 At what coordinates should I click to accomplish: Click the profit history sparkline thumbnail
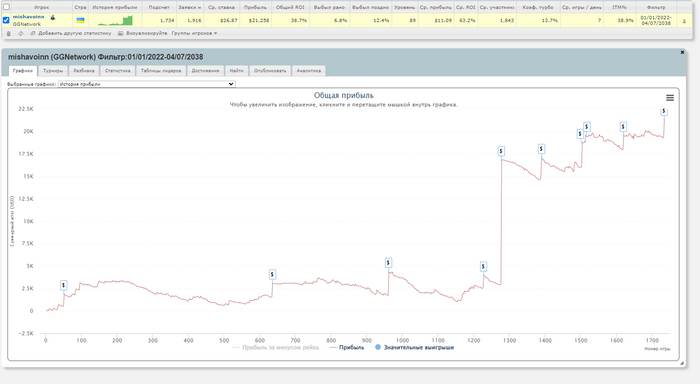pos(115,21)
